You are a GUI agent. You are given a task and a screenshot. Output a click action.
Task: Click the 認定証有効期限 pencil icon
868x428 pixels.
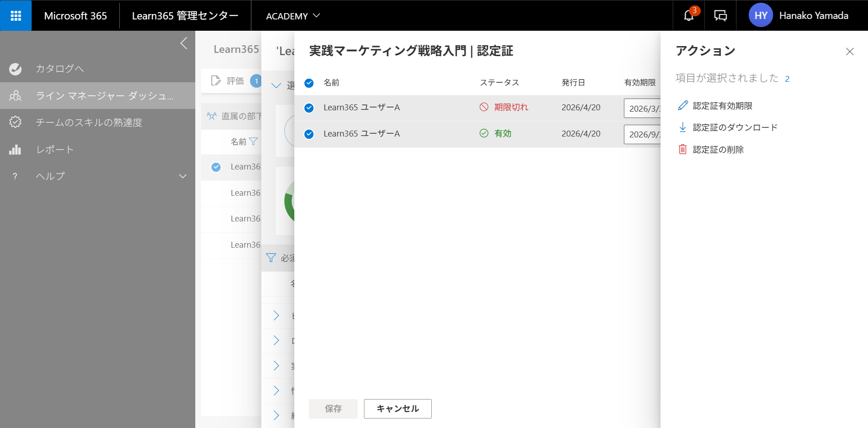pos(683,105)
